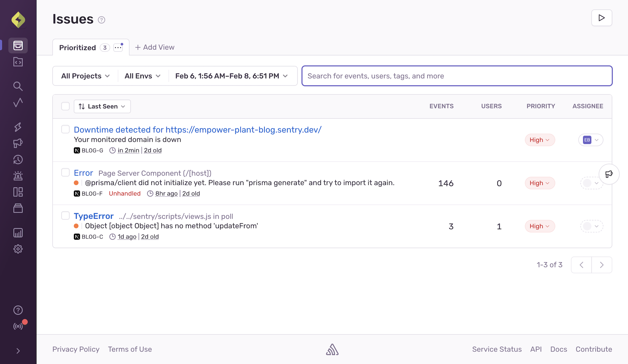Open the Alerts siren sidebar icon
The image size is (628, 364).
pyautogui.click(x=18, y=176)
